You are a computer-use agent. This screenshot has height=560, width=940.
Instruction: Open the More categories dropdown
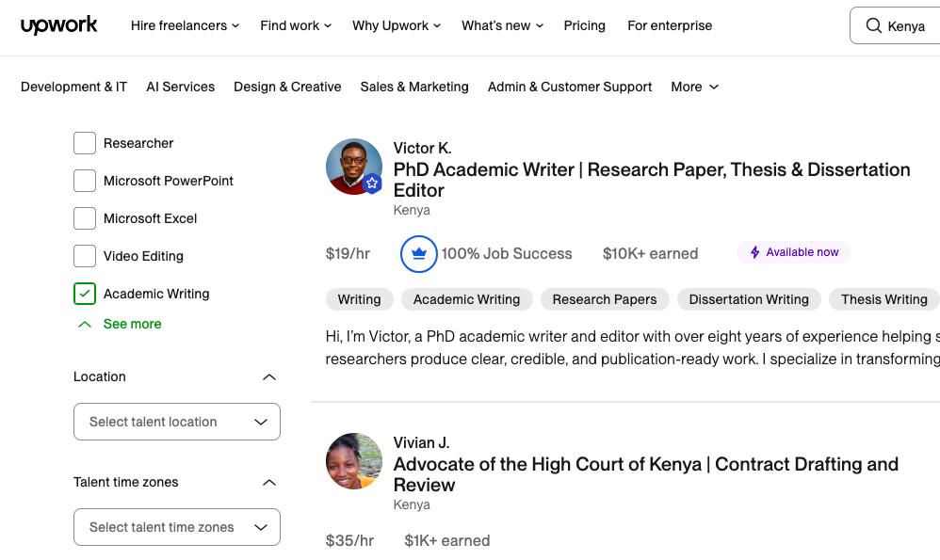coord(694,87)
